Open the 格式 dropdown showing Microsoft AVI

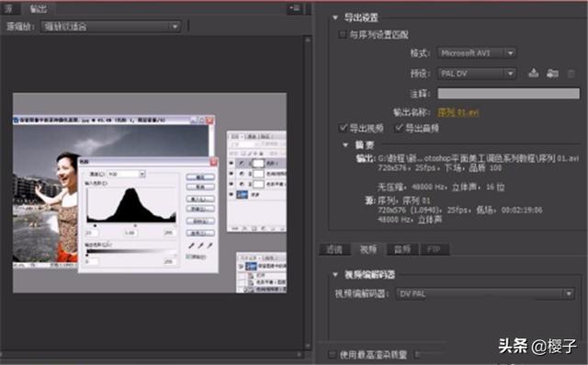(x=477, y=53)
